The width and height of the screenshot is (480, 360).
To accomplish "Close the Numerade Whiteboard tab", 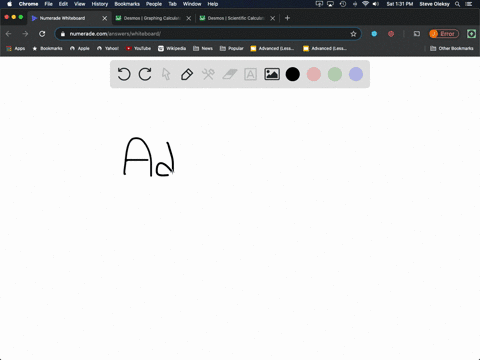I will coord(105,18).
